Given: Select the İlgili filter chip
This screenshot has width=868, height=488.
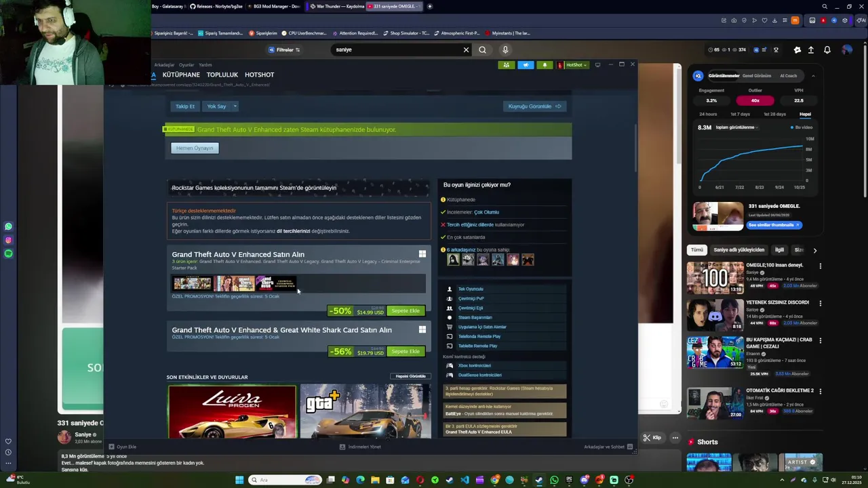Looking at the screenshot, I should [x=780, y=250].
